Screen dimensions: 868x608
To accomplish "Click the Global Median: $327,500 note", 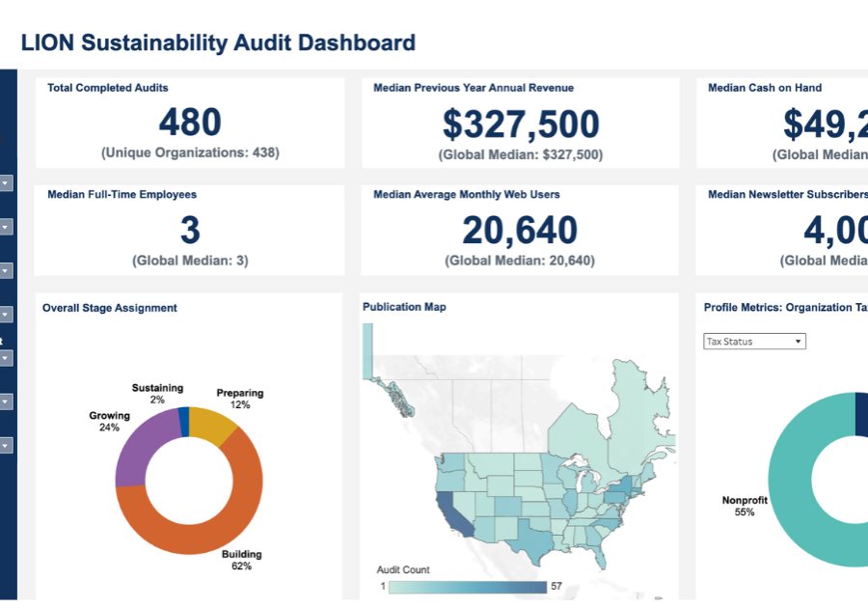I will [521, 154].
